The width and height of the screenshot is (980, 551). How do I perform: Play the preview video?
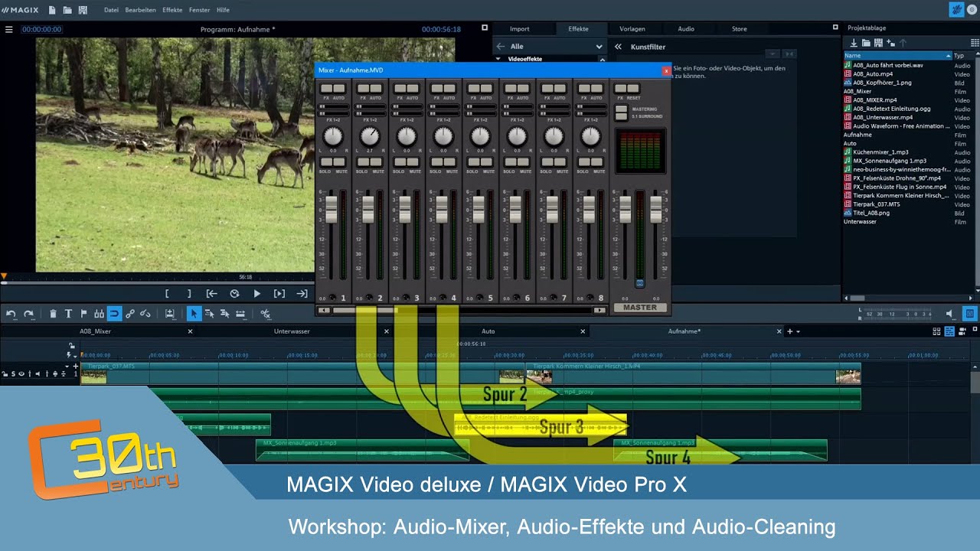click(x=257, y=293)
